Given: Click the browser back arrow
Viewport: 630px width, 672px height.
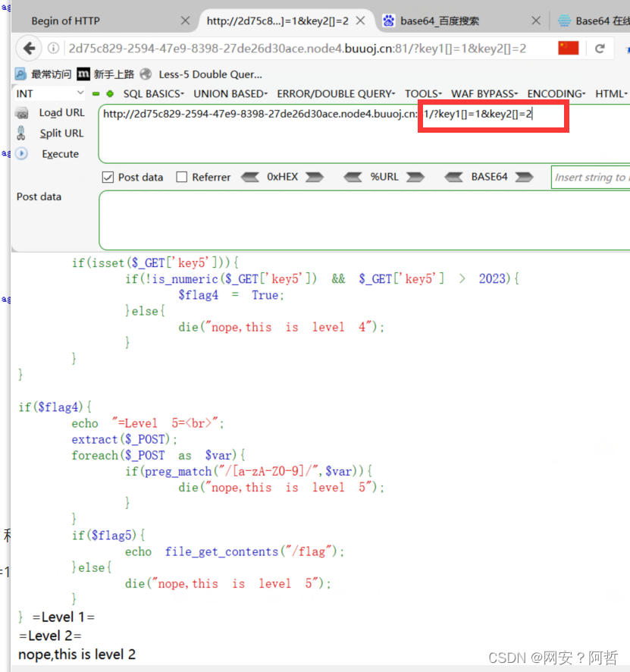Looking at the screenshot, I should 28,47.
